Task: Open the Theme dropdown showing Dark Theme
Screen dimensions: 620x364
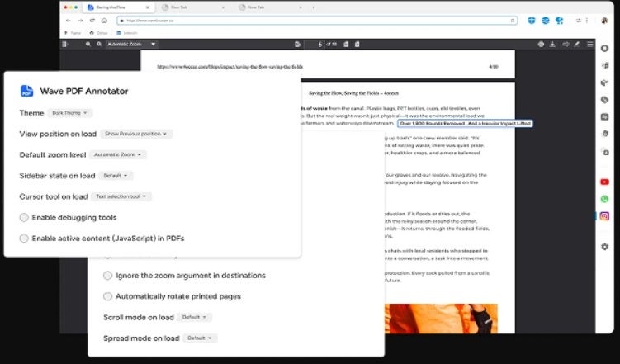Action: click(x=70, y=113)
